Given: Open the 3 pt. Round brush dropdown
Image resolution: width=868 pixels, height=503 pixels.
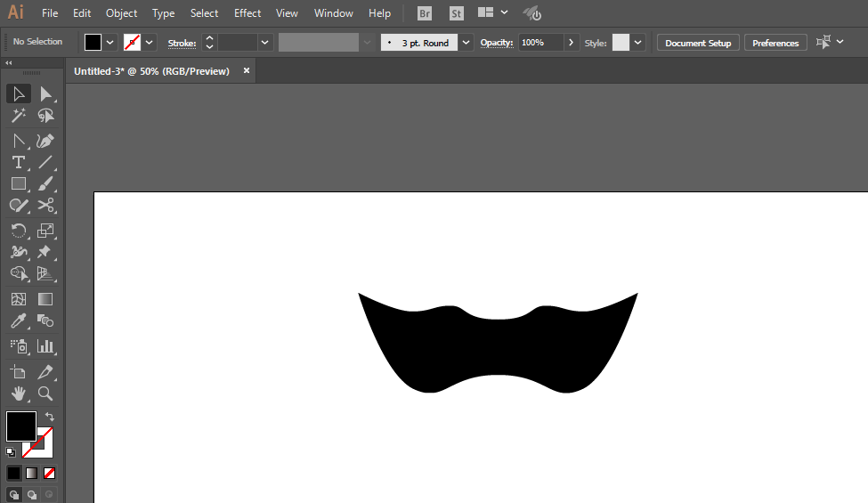Looking at the screenshot, I should tap(466, 43).
